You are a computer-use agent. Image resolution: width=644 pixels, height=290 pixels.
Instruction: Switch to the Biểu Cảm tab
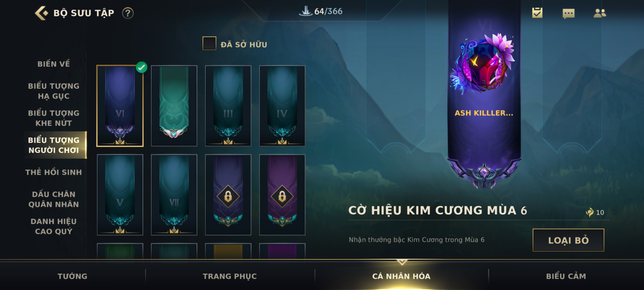566,276
